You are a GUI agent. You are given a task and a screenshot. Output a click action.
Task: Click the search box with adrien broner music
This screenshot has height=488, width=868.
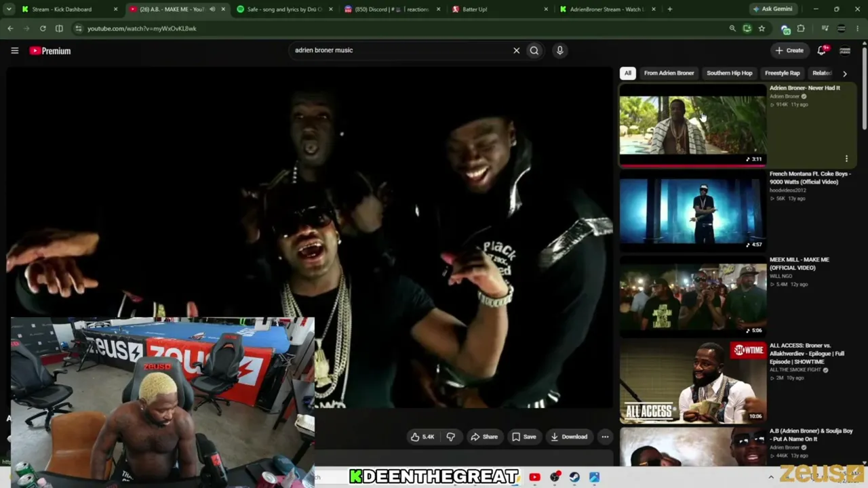(x=401, y=50)
